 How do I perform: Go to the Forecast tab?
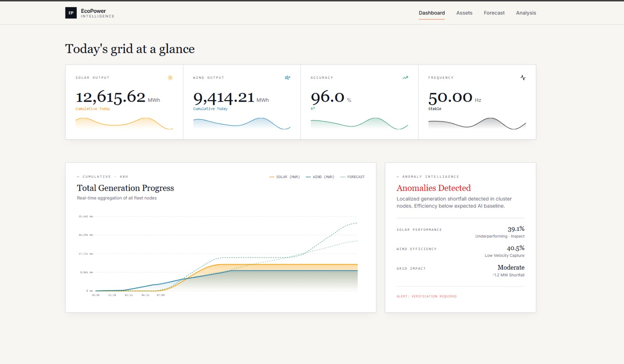494,13
